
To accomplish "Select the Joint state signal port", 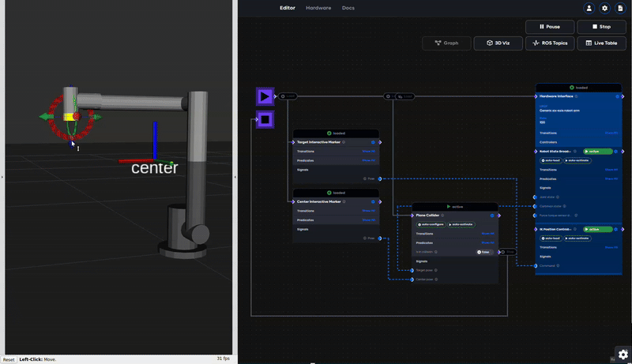I will tap(536, 197).
